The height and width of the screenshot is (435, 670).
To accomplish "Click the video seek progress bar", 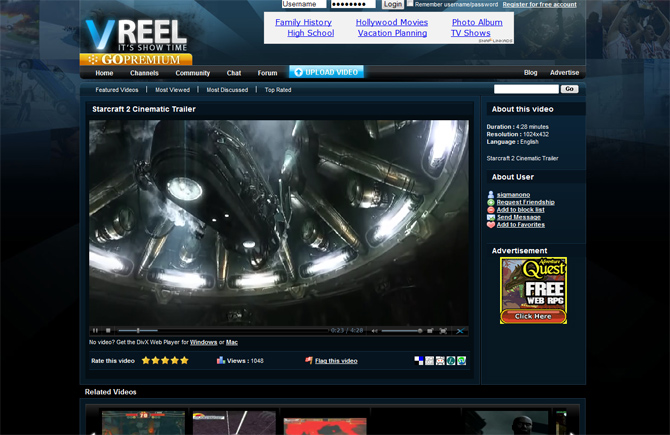I will pos(222,331).
